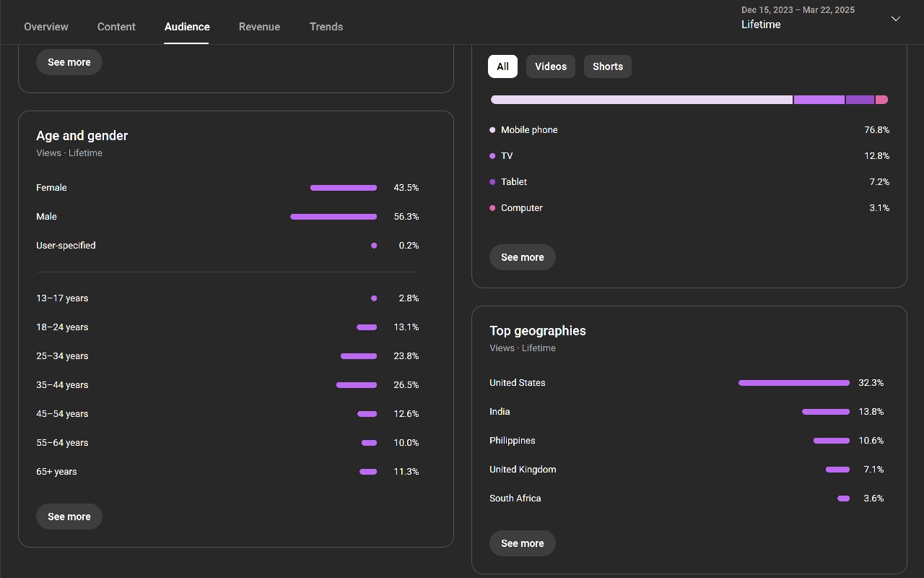This screenshot has width=924, height=578.
Task: Select the Videos filter chip
Action: [x=551, y=66]
